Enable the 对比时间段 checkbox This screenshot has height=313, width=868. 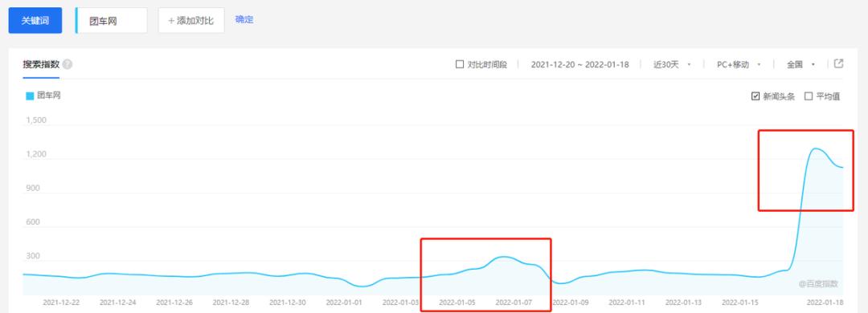[x=460, y=64]
